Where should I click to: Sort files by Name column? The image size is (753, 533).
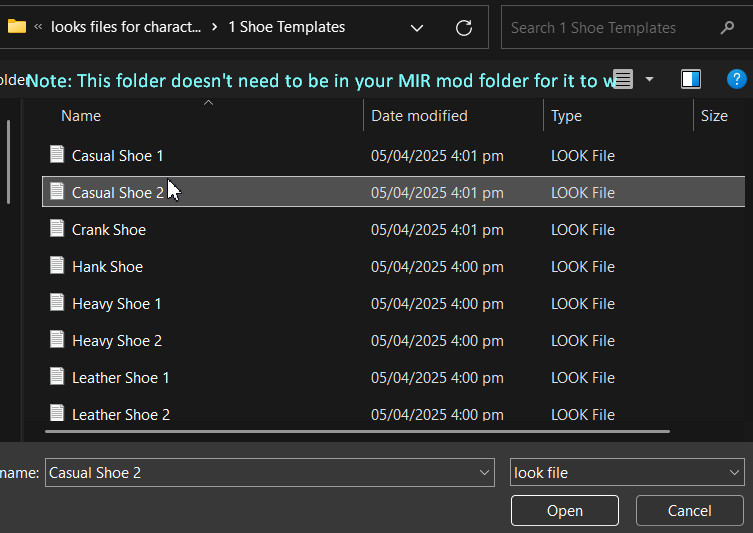(x=81, y=116)
